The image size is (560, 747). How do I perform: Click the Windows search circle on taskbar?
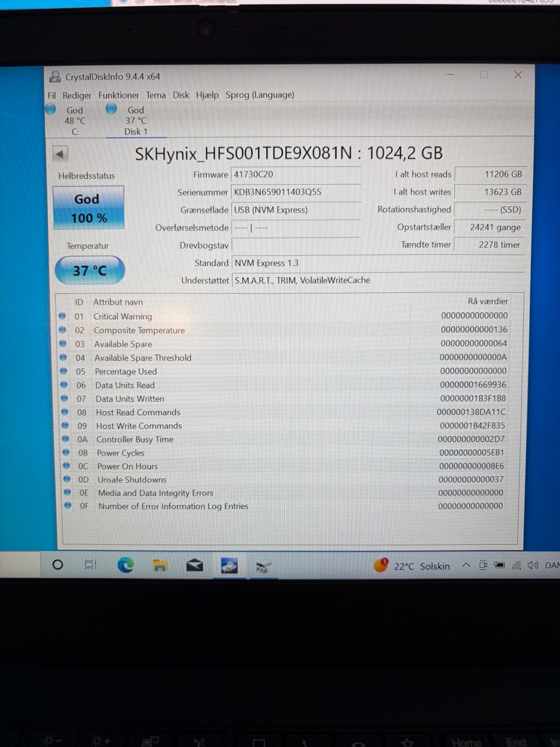pos(57,564)
